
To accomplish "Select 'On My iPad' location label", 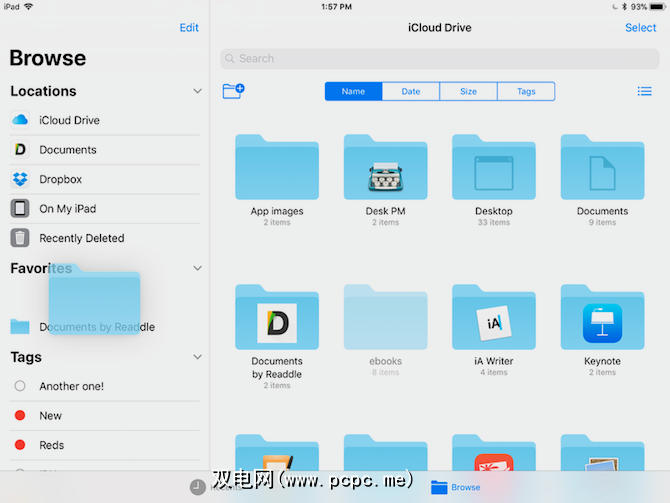I will 68,209.
